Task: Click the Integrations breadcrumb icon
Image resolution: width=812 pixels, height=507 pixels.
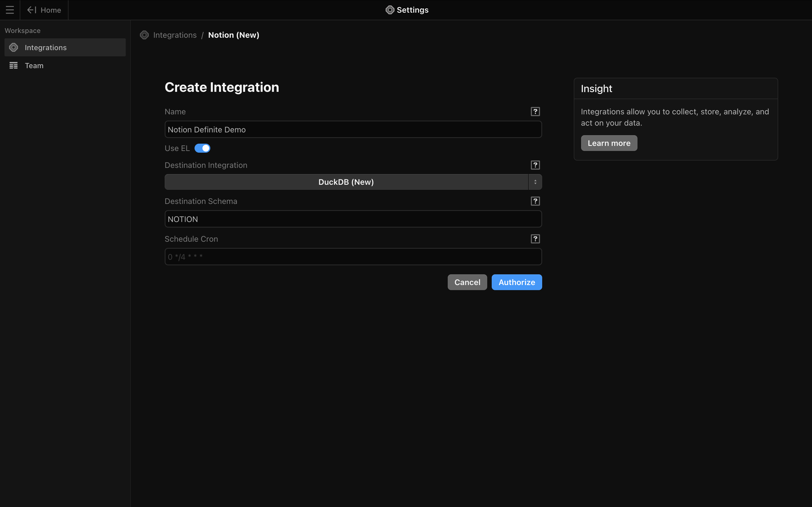Action: click(x=144, y=35)
